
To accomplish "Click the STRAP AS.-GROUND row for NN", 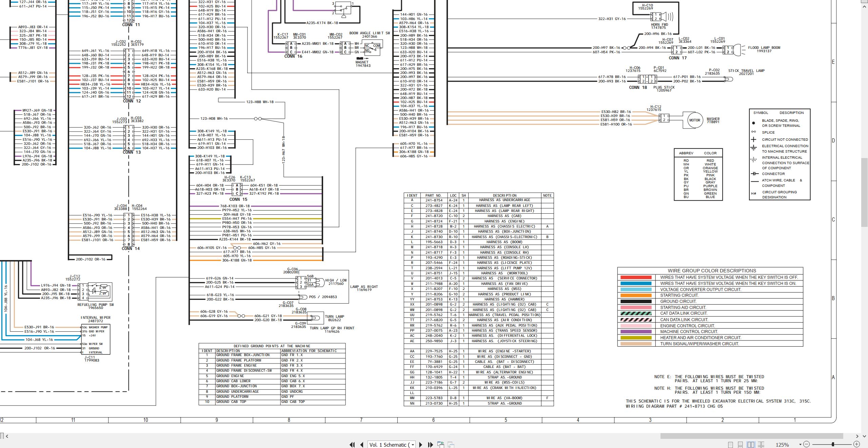I will [478, 404].
